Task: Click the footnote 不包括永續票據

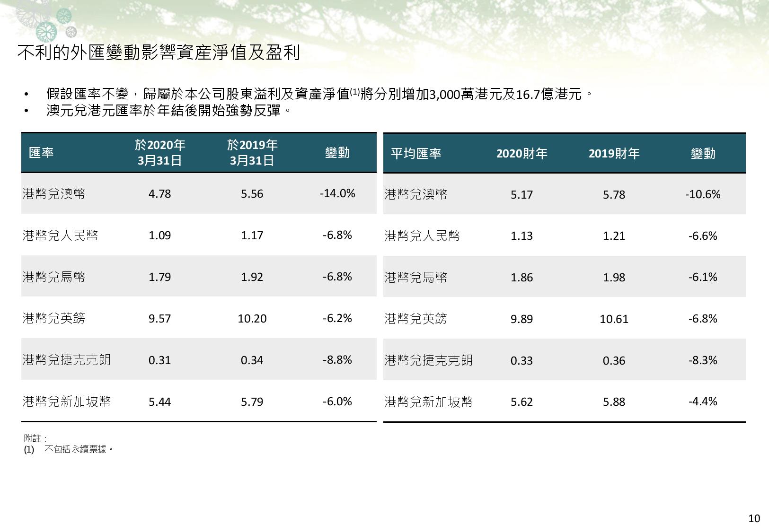Action: pyautogui.click(x=80, y=449)
